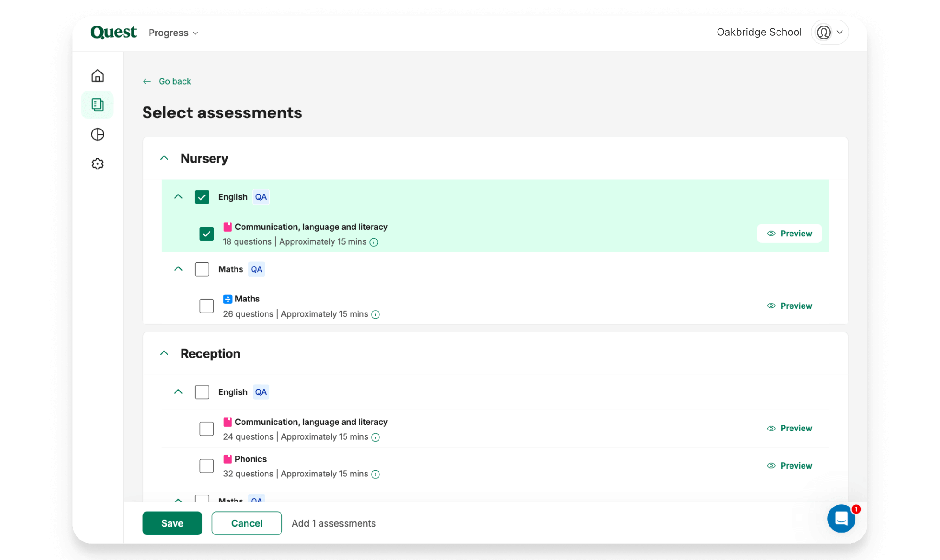This screenshot has width=940, height=560.
Task: Click info icon beside Phonics duration
Action: 376,475
